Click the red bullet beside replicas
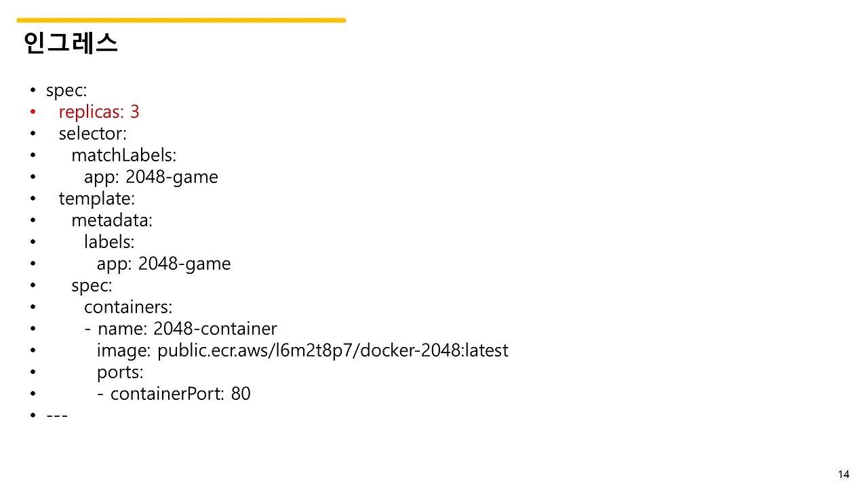The width and height of the screenshot is (868, 488). (x=32, y=112)
